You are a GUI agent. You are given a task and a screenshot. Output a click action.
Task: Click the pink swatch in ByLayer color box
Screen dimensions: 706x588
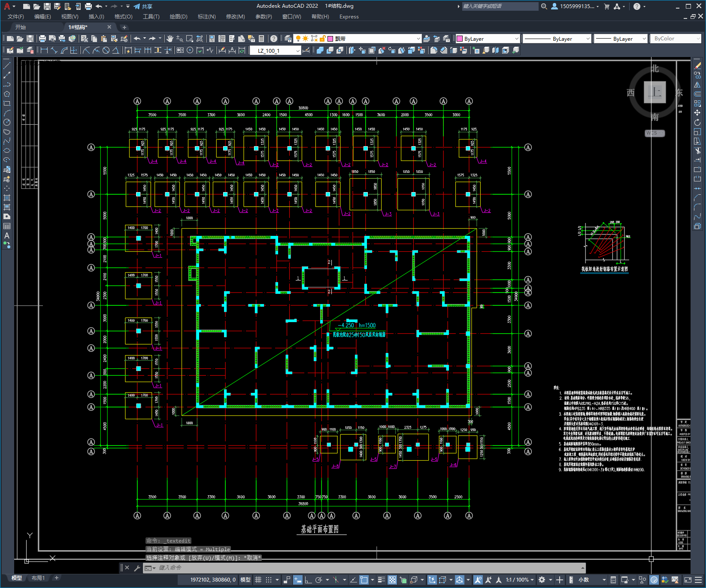tap(460, 39)
